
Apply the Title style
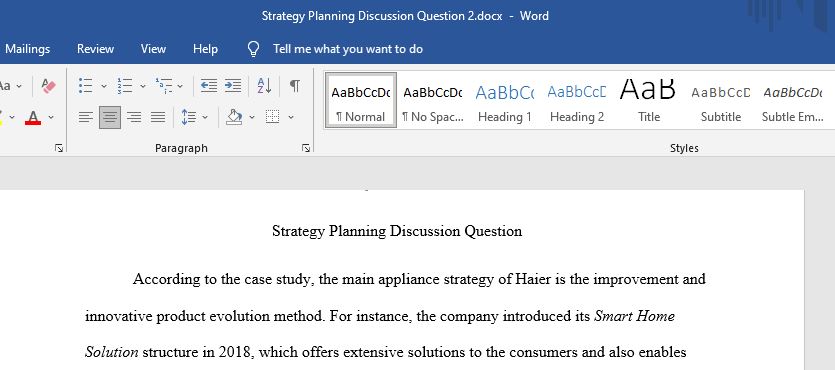click(x=649, y=101)
